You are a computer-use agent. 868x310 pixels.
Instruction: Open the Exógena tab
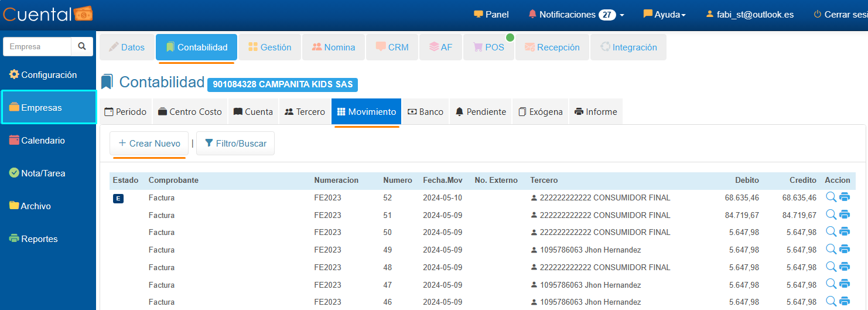pos(540,111)
